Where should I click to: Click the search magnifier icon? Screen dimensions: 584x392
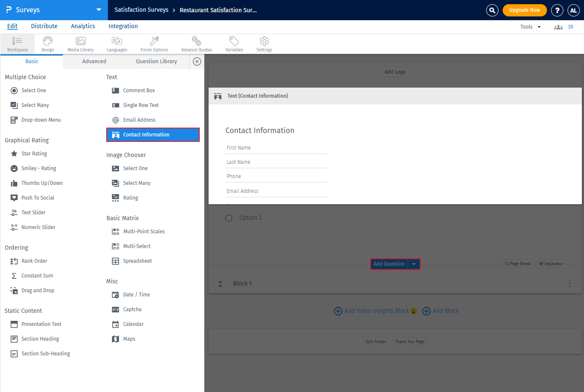click(x=492, y=10)
